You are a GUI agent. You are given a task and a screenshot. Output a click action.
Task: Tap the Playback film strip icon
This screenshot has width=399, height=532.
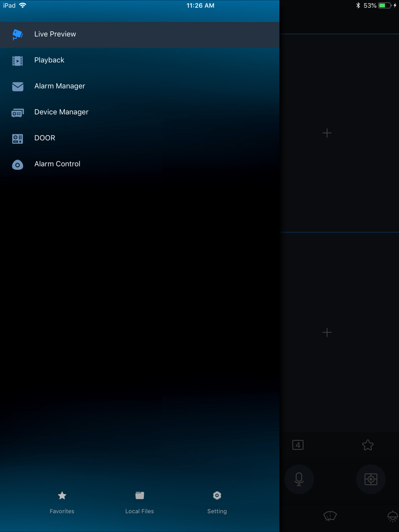(18, 61)
